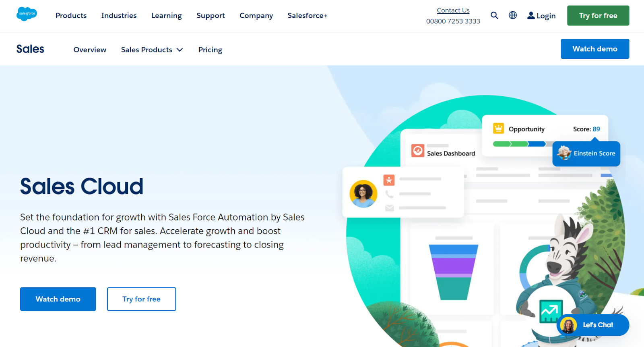The height and width of the screenshot is (347, 644).
Task: Expand the Sales Products chevron
Action: [180, 50]
